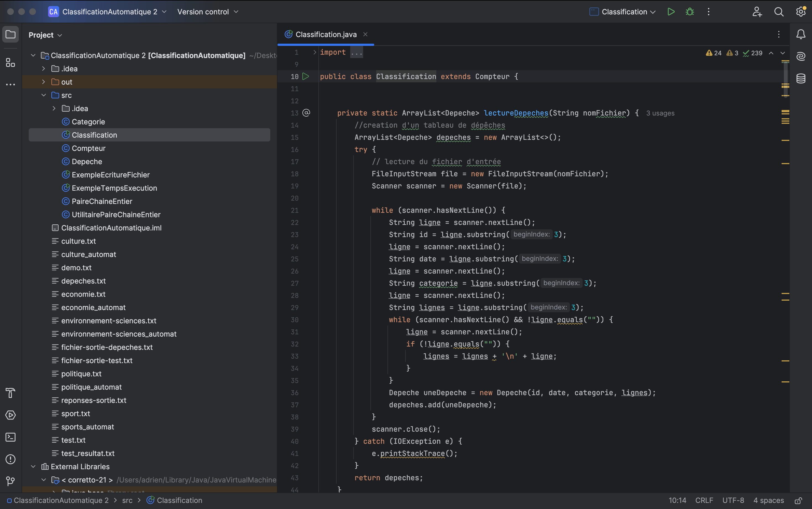Open the Services run tool window
Screen dimensions: 812x509
[11, 415]
